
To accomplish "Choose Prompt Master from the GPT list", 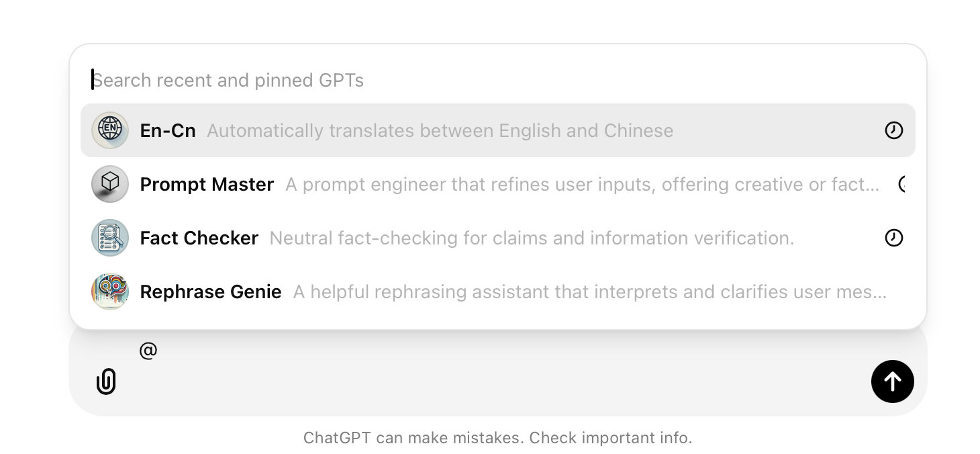I will tap(207, 184).
